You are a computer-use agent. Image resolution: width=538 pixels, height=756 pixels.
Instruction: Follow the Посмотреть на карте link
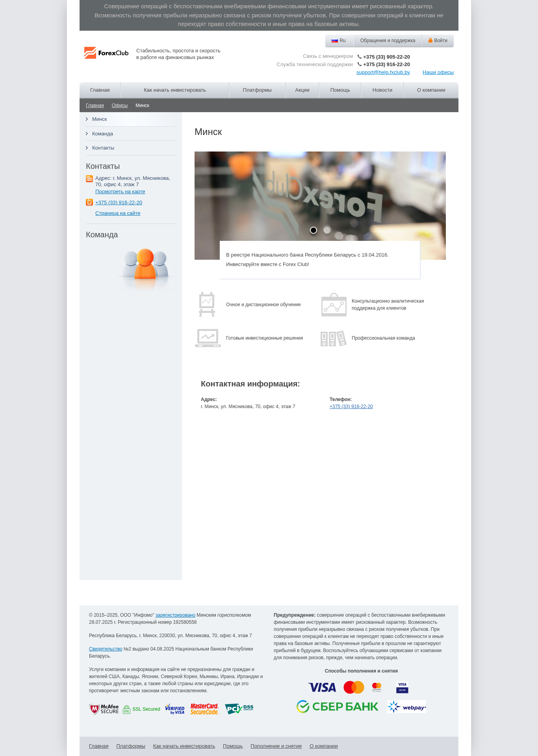pos(120,192)
